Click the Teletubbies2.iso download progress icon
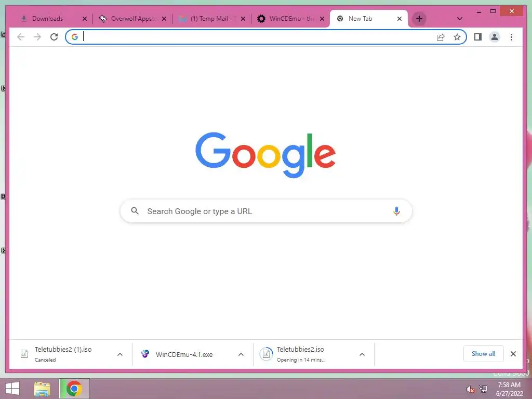Screen dimensions: 532x399 [267, 354]
